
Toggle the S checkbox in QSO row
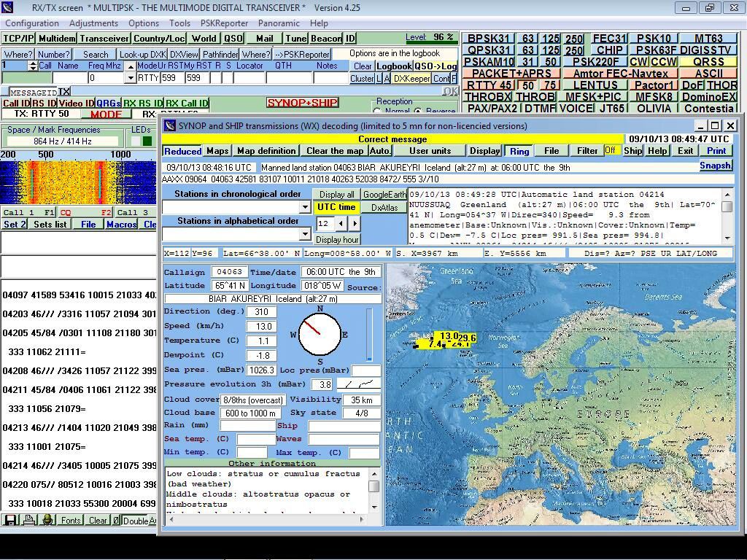[228, 77]
